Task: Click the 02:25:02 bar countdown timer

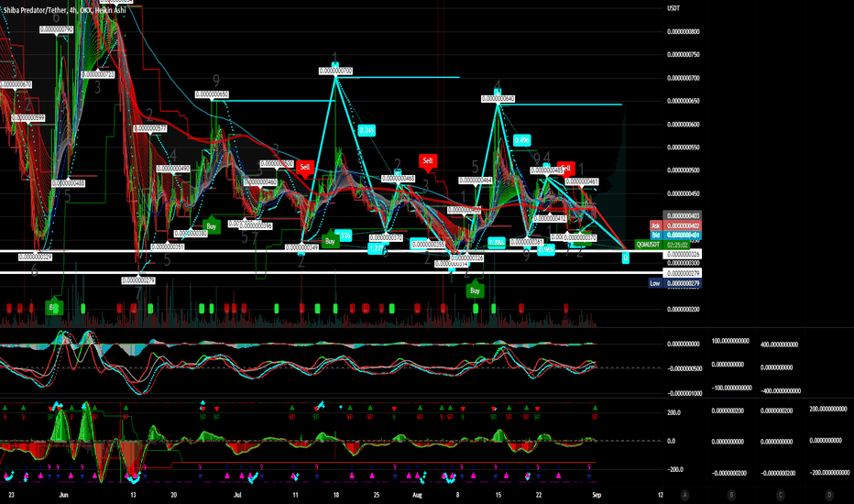Action: pyautogui.click(x=677, y=245)
